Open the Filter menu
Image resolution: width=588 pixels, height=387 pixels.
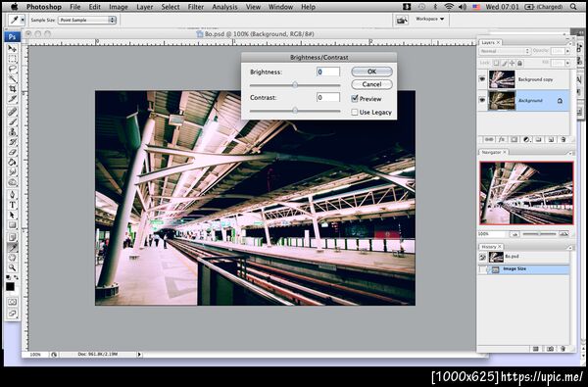pos(196,7)
